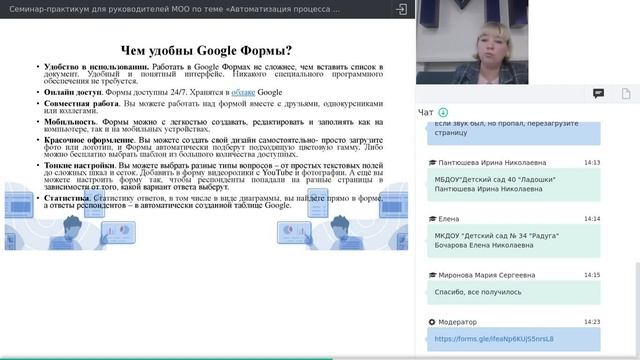
Task: Click the 'Онлайн доступ' bullet on slide
Action: pos(163,92)
